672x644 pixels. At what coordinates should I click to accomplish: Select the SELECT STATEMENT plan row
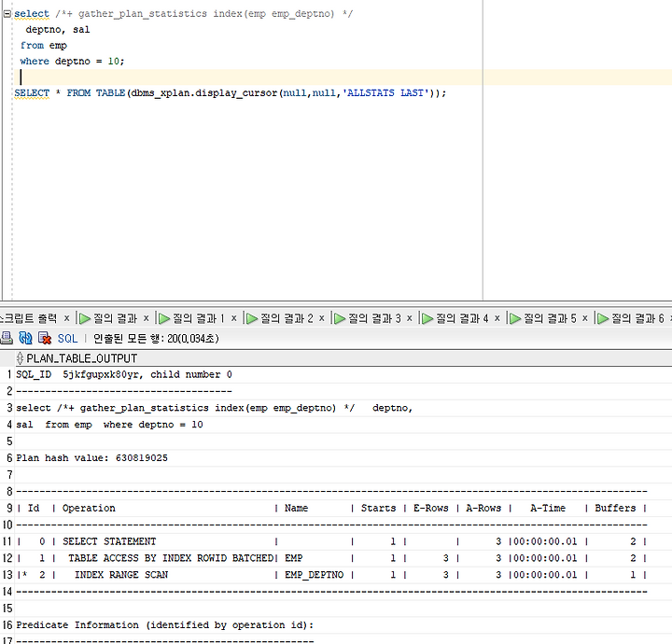coord(332,541)
